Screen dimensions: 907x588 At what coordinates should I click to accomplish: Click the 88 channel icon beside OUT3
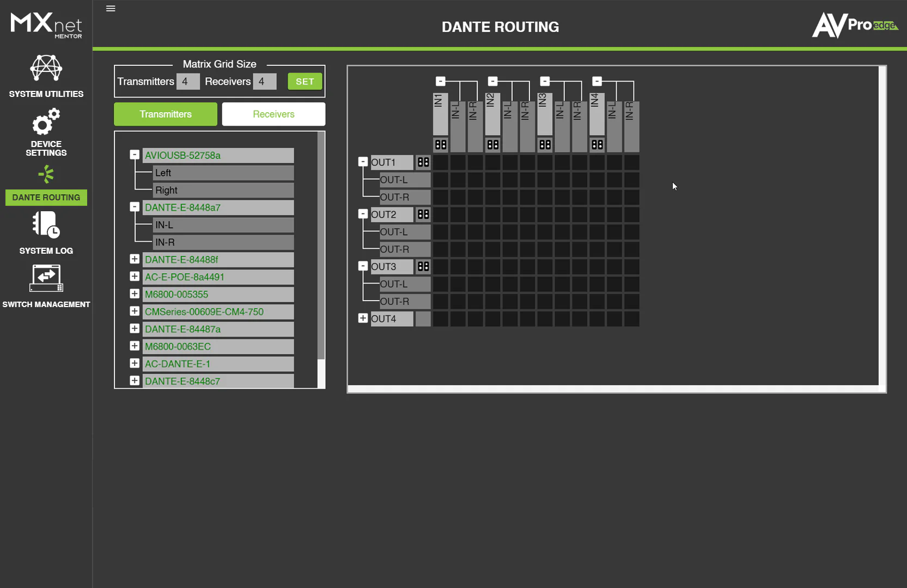click(423, 267)
